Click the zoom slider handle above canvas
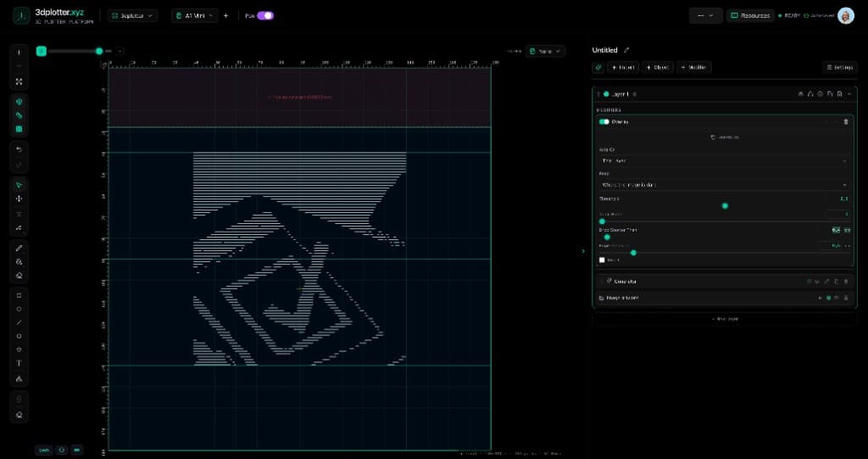 (x=99, y=51)
